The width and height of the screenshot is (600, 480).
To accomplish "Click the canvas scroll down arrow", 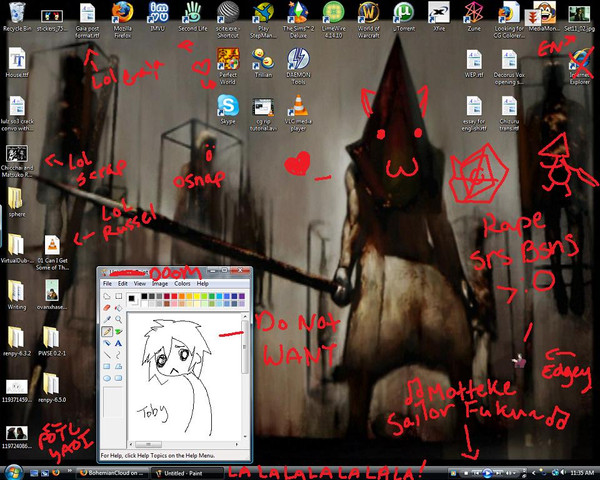I will pos(245,437).
